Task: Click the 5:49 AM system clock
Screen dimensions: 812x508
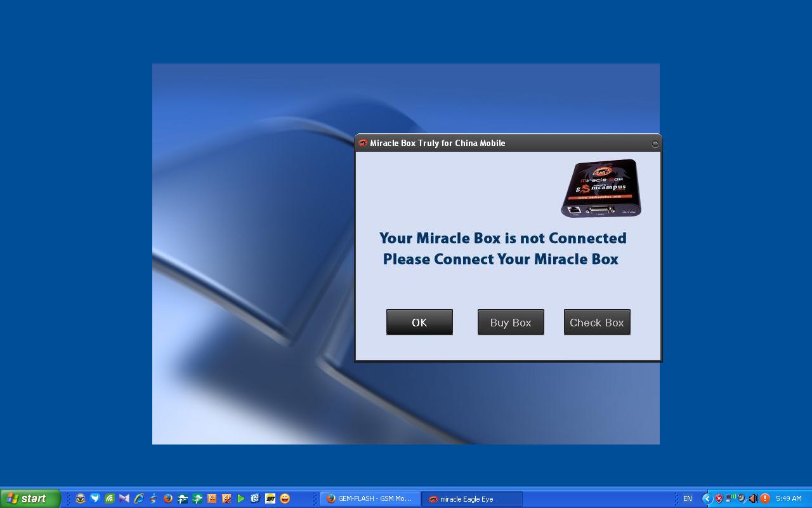Action: [x=789, y=499]
